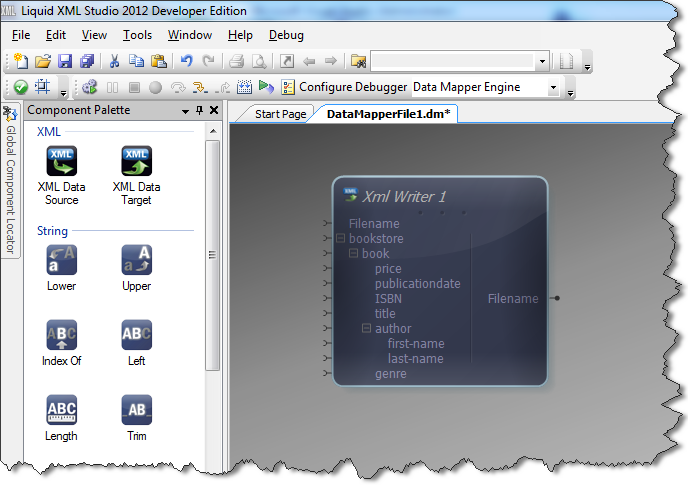Switch to the DataMapperFile1.dm tab
Image resolution: width=688 pixels, height=485 pixels.
(388, 114)
